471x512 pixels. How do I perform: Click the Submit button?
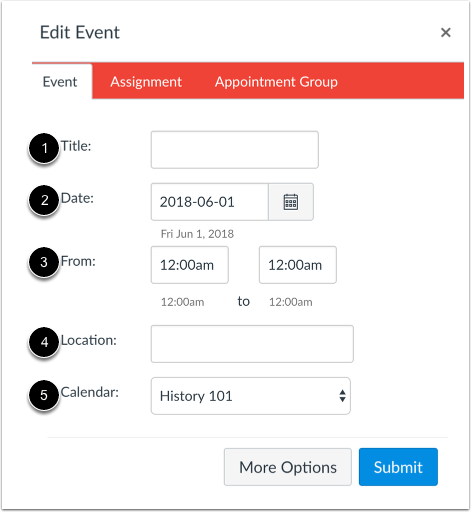click(398, 467)
